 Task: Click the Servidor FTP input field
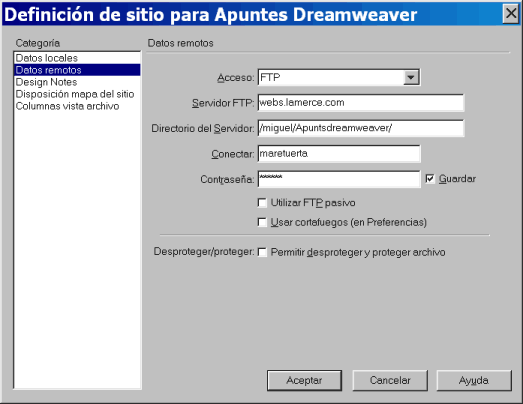[361, 103]
